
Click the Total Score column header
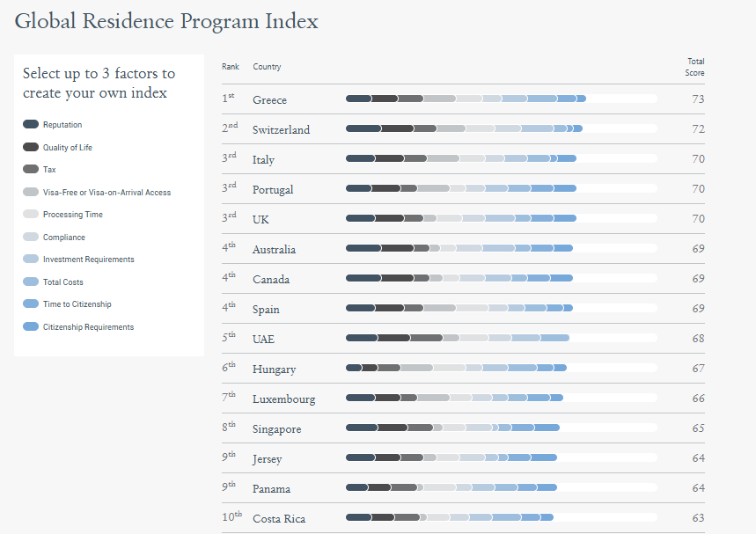pyautogui.click(x=695, y=67)
